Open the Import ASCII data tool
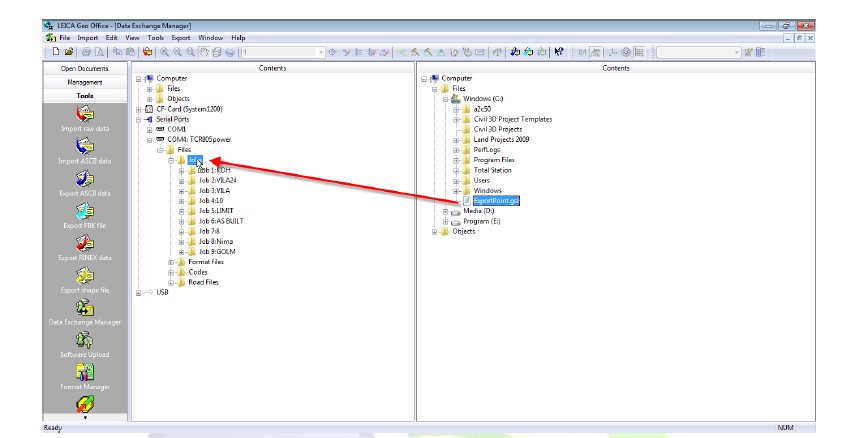Viewport: 861px width, 438px height. point(85,147)
